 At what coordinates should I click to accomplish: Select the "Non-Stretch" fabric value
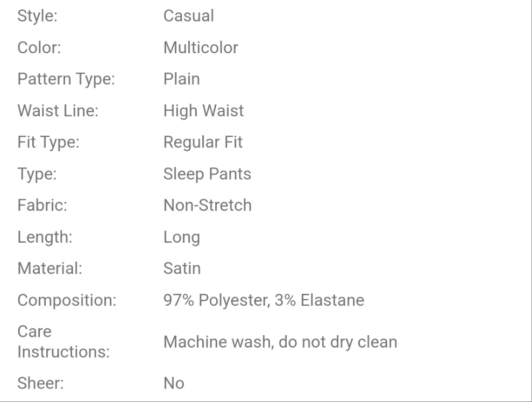coord(207,205)
